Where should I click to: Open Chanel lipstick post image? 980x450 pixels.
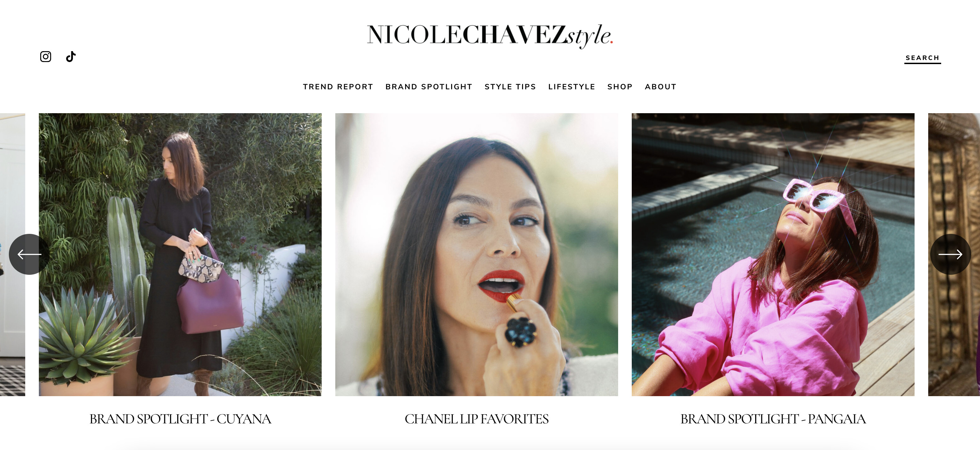(476, 254)
